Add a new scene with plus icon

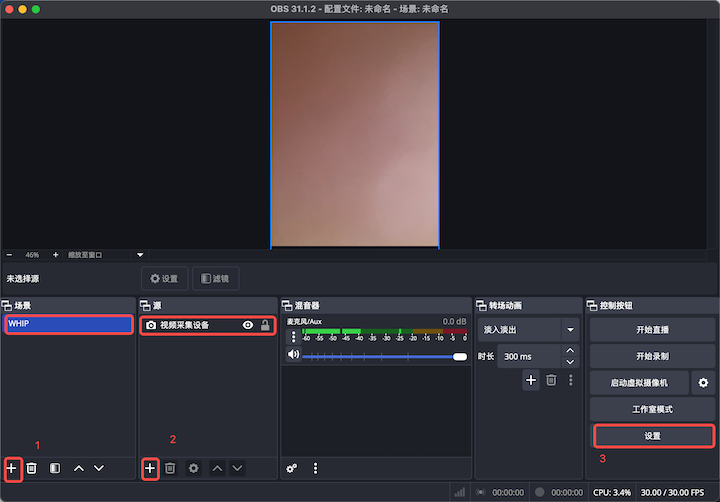click(x=12, y=468)
